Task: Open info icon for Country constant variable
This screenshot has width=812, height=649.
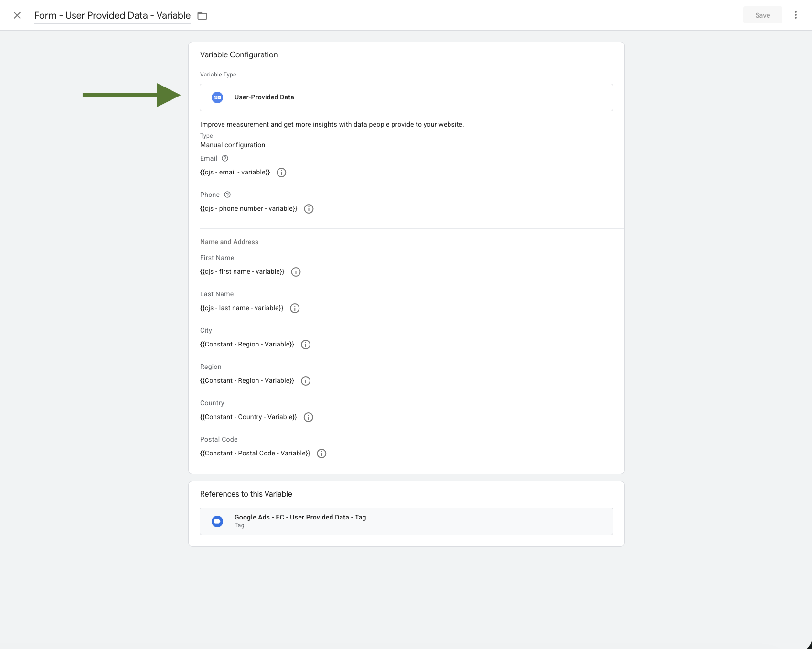Action: 309,417
